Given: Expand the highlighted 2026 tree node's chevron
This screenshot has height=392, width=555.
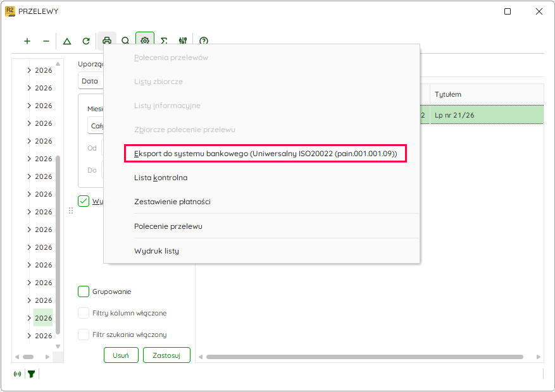Looking at the screenshot, I should [x=29, y=318].
